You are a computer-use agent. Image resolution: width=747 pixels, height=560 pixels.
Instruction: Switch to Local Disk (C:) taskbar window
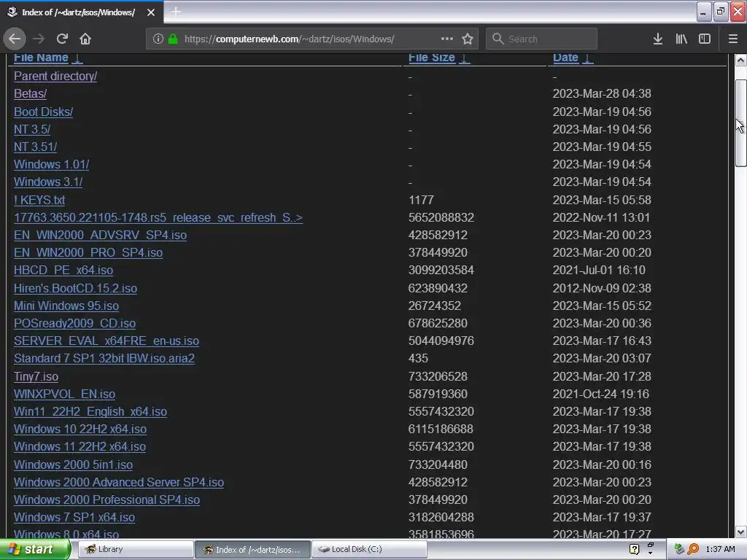[369, 550]
